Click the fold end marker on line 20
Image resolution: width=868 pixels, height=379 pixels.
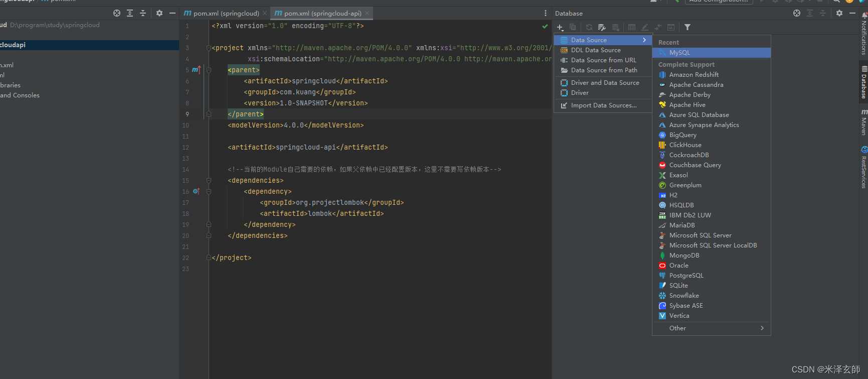pos(209,236)
